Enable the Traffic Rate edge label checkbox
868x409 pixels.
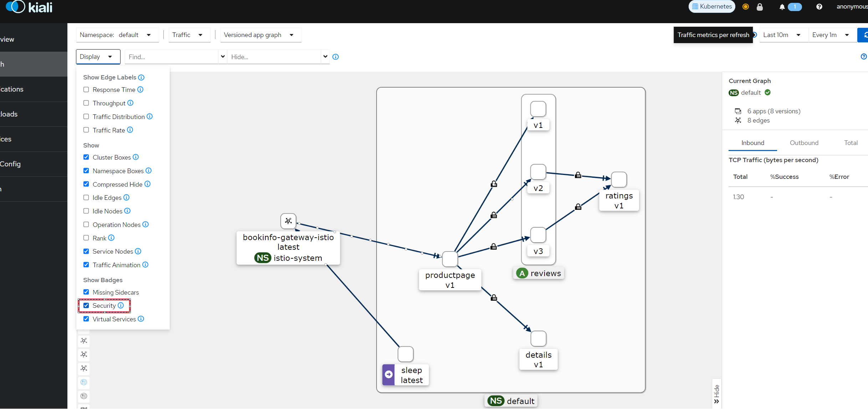(x=86, y=130)
